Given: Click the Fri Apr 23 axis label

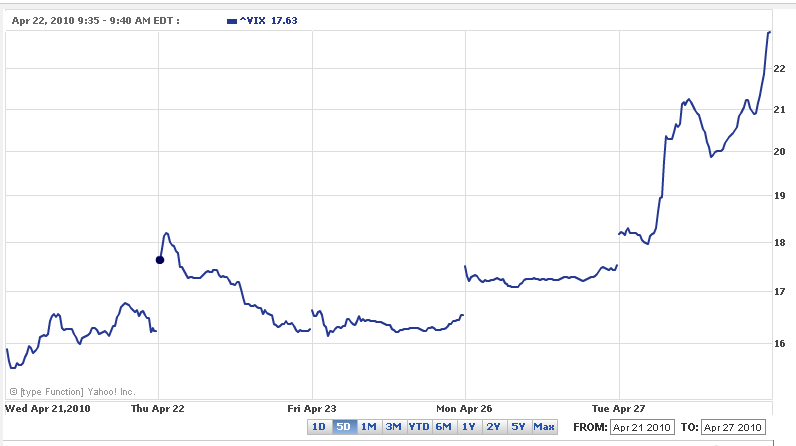Looking at the screenshot, I should click(312, 408).
